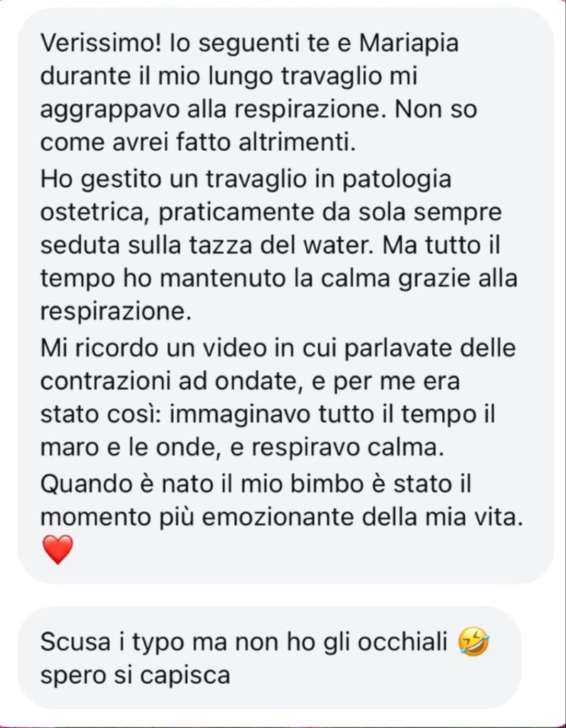Click the rolling-on-floor laughing emoji

pos(473,642)
